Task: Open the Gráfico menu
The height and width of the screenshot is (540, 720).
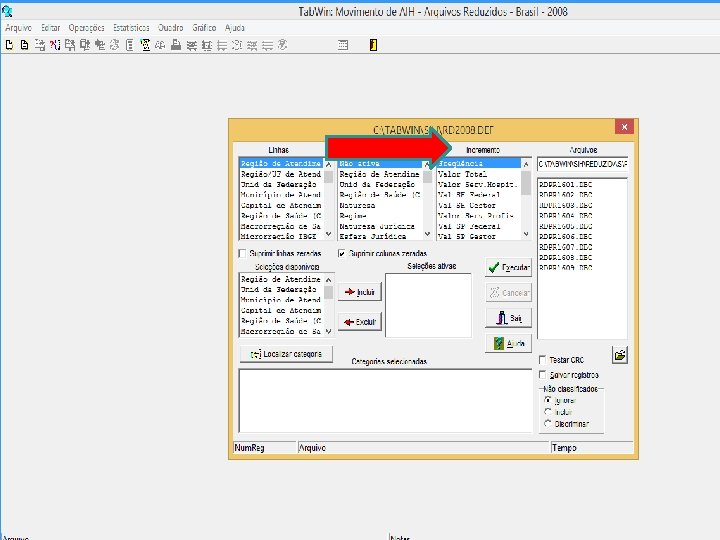Action: 204,28
